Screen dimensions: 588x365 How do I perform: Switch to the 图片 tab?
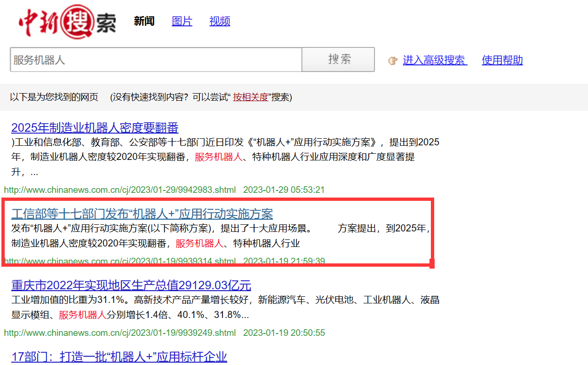coord(182,21)
